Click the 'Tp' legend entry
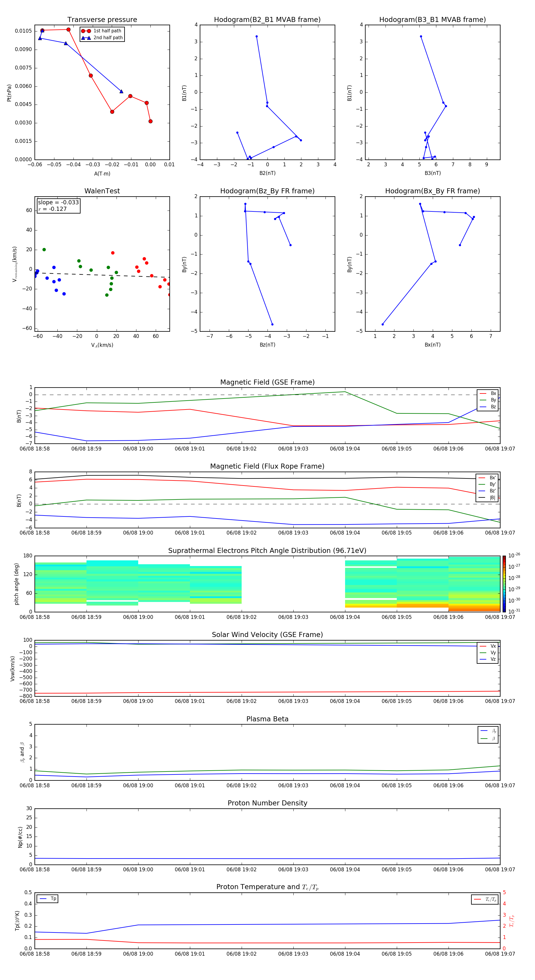Screen dimensions: 535x980 click(48, 899)
